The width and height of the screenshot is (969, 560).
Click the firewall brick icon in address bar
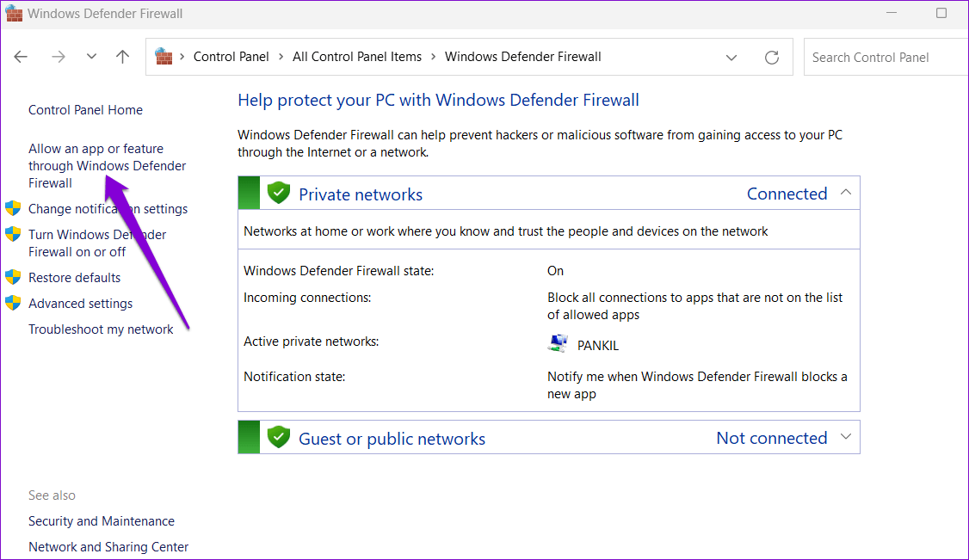pyautogui.click(x=163, y=56)
